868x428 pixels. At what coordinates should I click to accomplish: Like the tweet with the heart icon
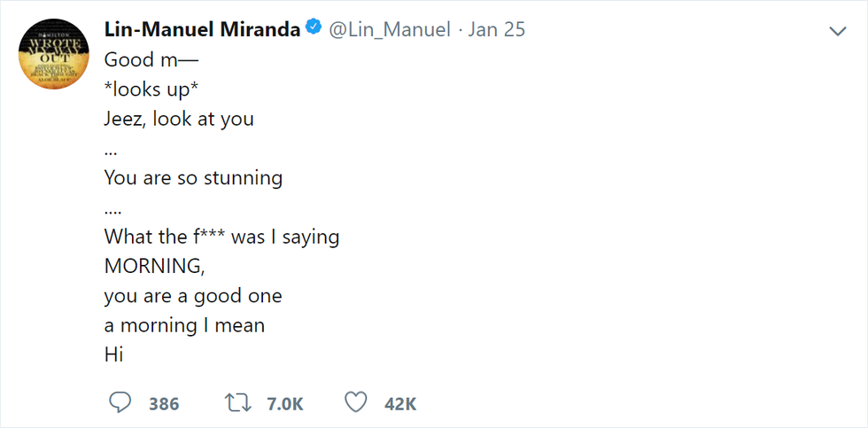[355, 403]
